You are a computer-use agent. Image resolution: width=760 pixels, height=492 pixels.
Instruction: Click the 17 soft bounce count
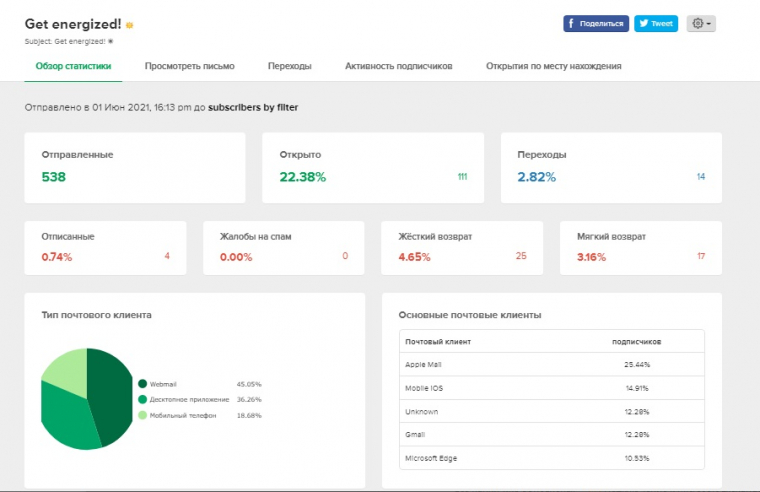point(701,257)
